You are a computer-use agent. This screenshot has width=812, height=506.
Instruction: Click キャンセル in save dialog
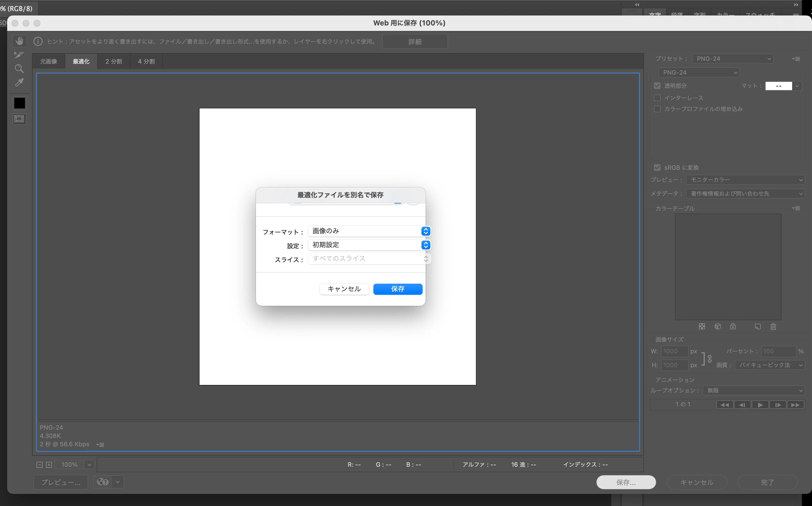pos(344,289)
